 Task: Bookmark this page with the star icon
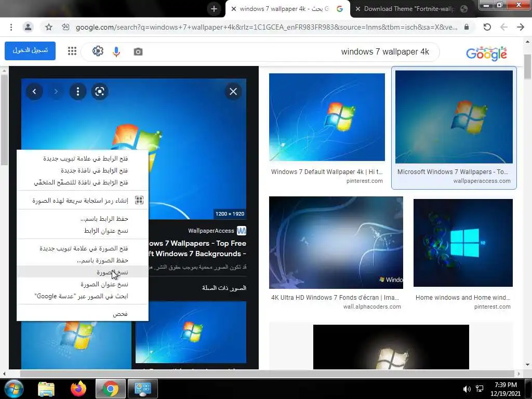click(x=49, y=27)
